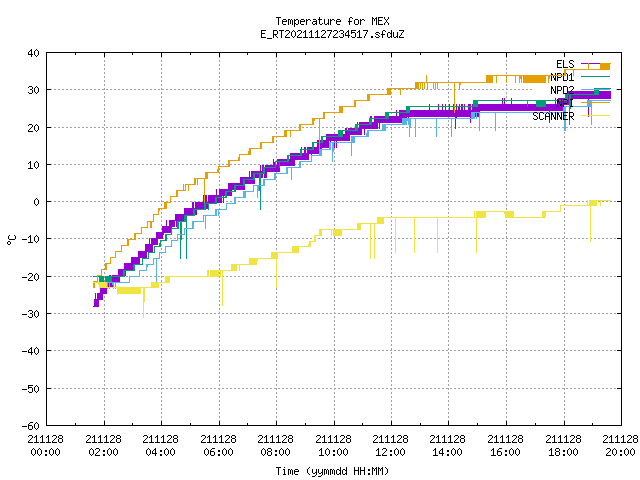Click the x-axis tick label '211128 20:00'
The image size is (640, 480).
[621, 445]
